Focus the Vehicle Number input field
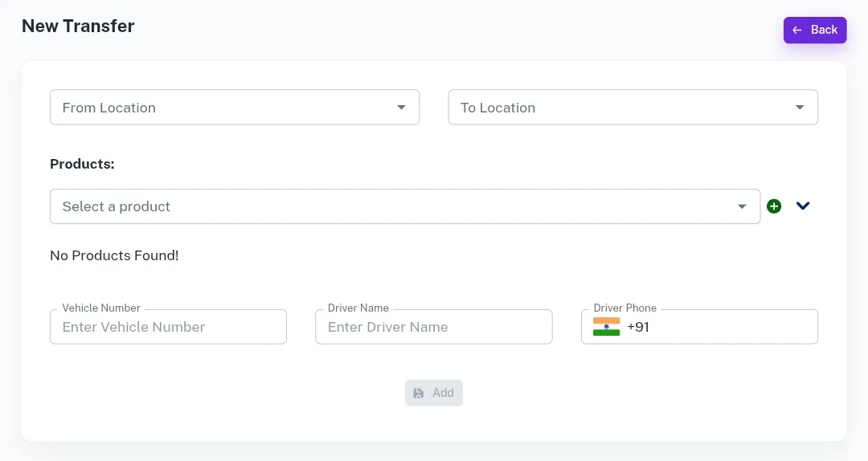 (x=168, y=327)
